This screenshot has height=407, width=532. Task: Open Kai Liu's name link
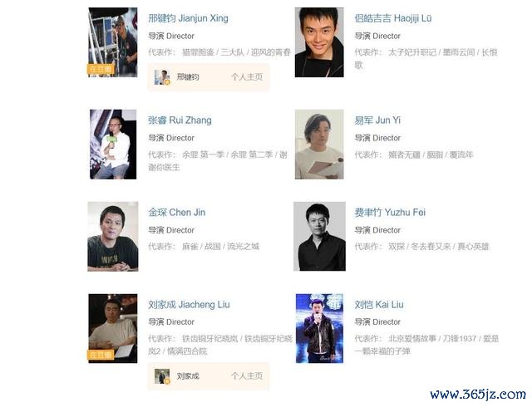click(379, 305)
